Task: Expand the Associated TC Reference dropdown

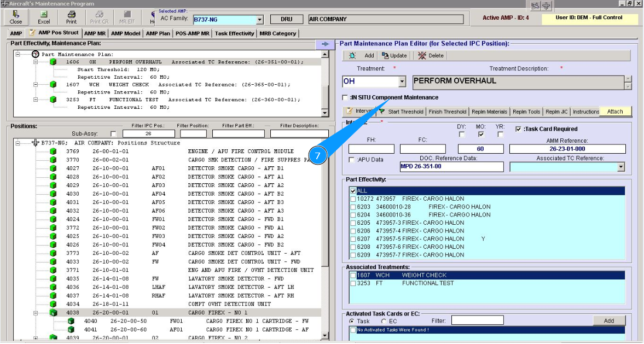Action: click(x=620, y=167)
